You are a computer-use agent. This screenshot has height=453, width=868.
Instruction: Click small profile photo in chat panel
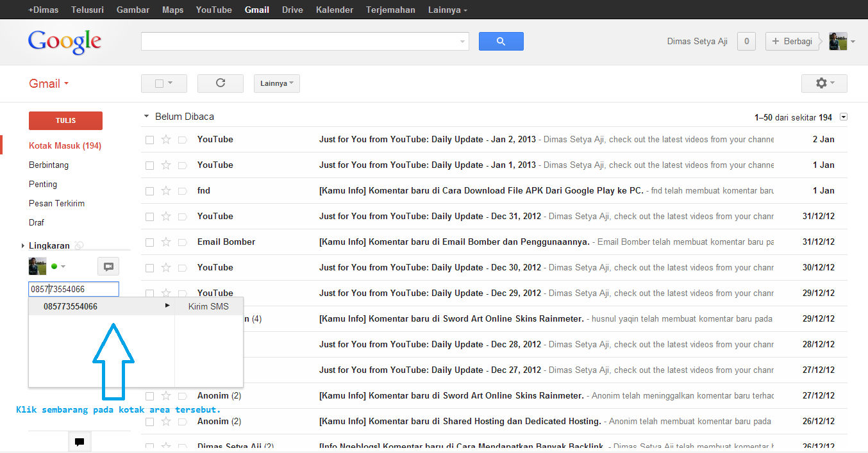tap(38, 267)
